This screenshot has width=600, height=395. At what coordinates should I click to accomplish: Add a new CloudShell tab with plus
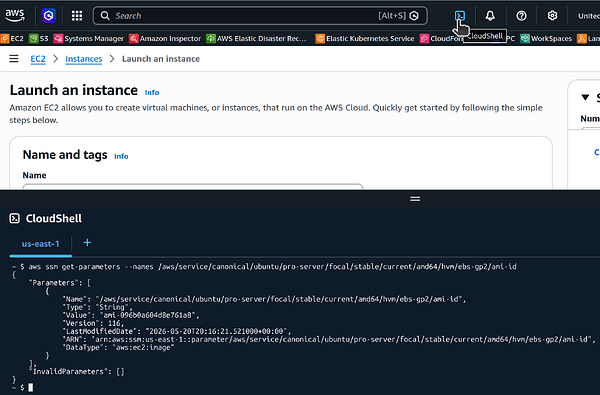tap(87, 243)
